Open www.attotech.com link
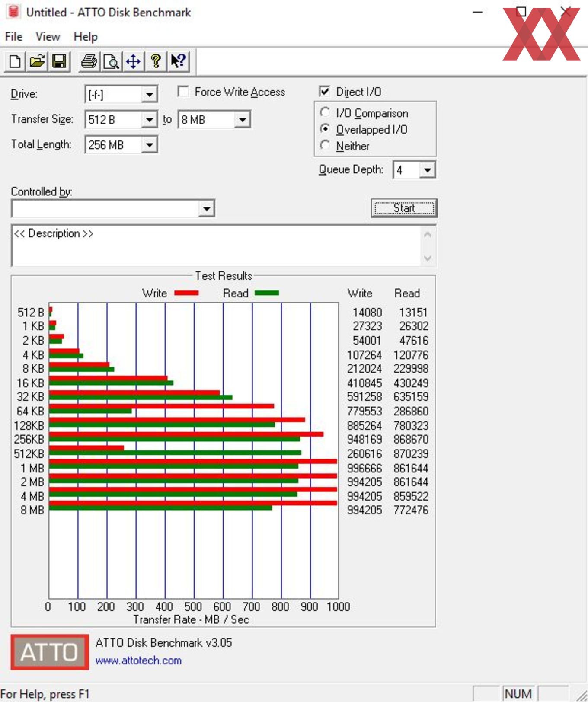The height and width of the screenshot is (702, 588). point(138,661)
